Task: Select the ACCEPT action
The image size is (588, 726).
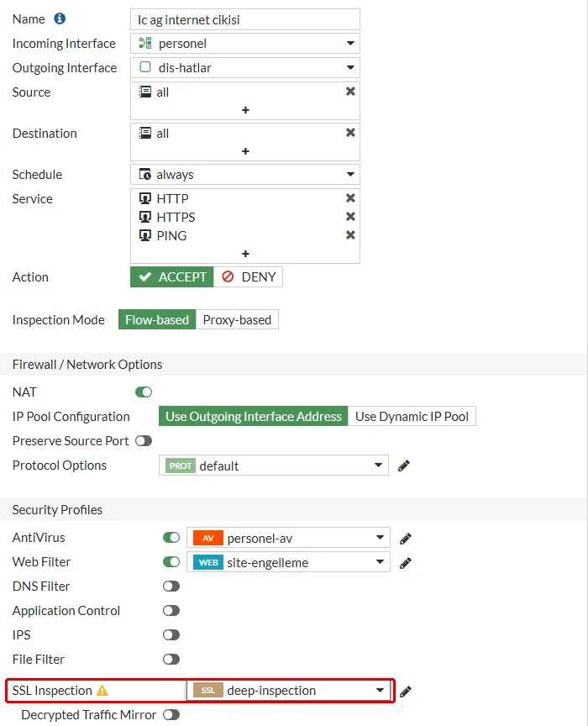Action: pyautogui.click(x=171, y=277)
